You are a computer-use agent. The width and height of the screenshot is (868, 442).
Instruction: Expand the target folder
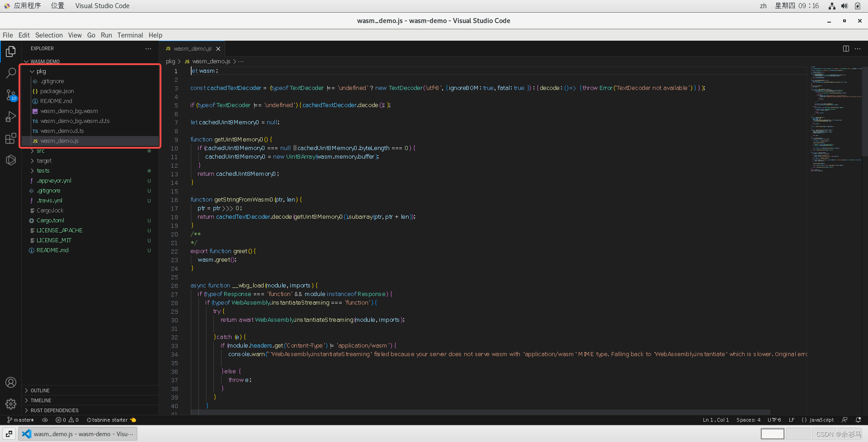[x=44, y=161]
